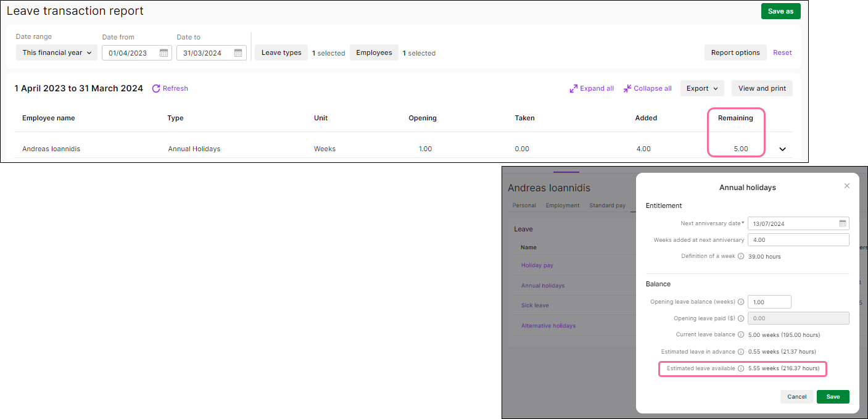Image resolution: width=868 pixels, height=419 pixels.
Task: Open the Alternative holidays link
Action: (548, 326)
